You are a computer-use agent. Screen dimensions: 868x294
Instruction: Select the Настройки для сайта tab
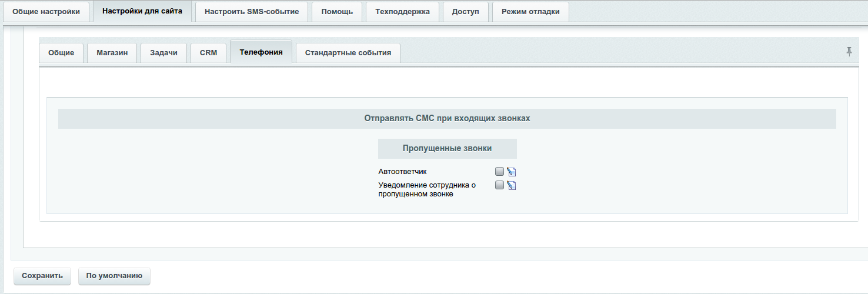(x=142, y=11)
